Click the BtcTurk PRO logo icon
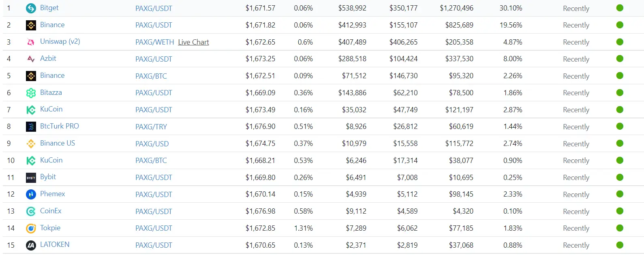Viewport: 644px width, 255px height. point(31,126)
